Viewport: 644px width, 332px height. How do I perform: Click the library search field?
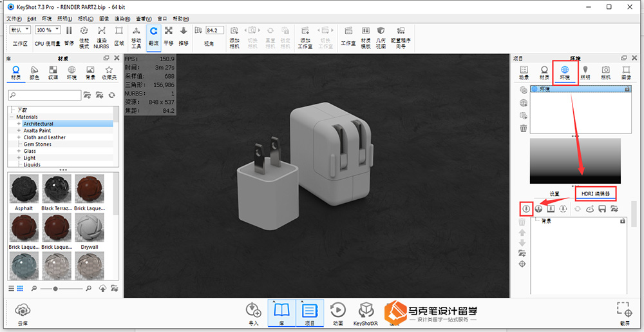pos(45,95)
